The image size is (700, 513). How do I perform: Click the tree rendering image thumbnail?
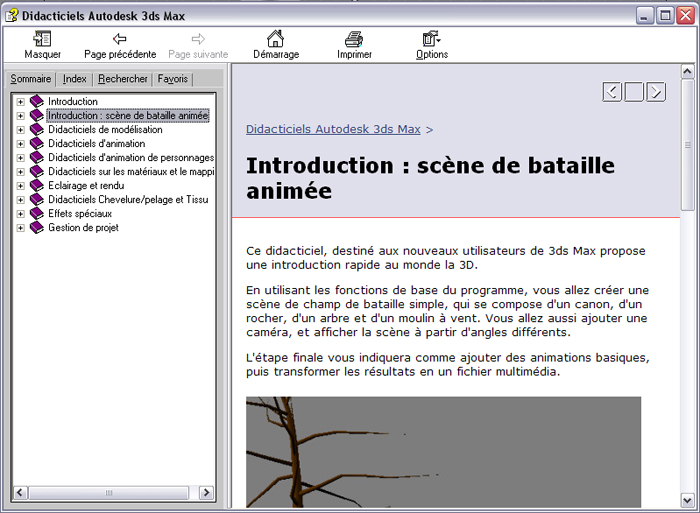pos(443,452)
